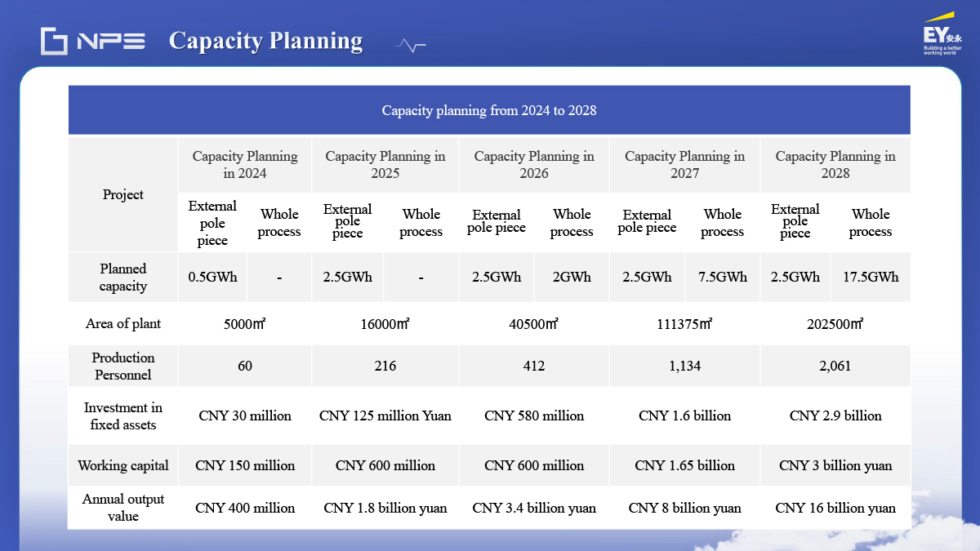This screenshot has width=980, height=551.
Task: Select the 17.5GWh capacity cell
Action: (871, 278)
